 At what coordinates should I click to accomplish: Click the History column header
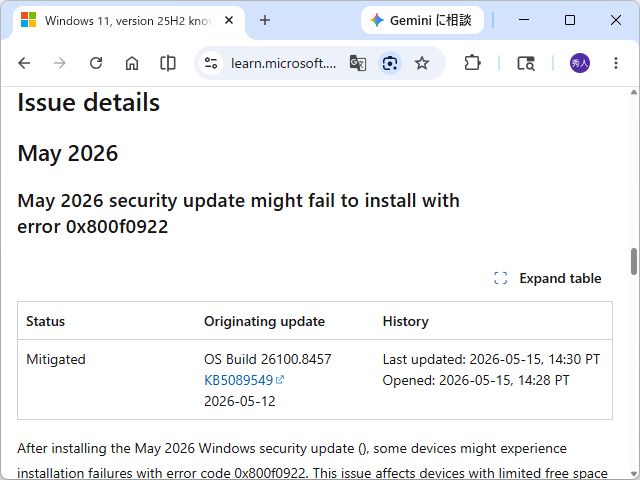(x=406, y=322)
